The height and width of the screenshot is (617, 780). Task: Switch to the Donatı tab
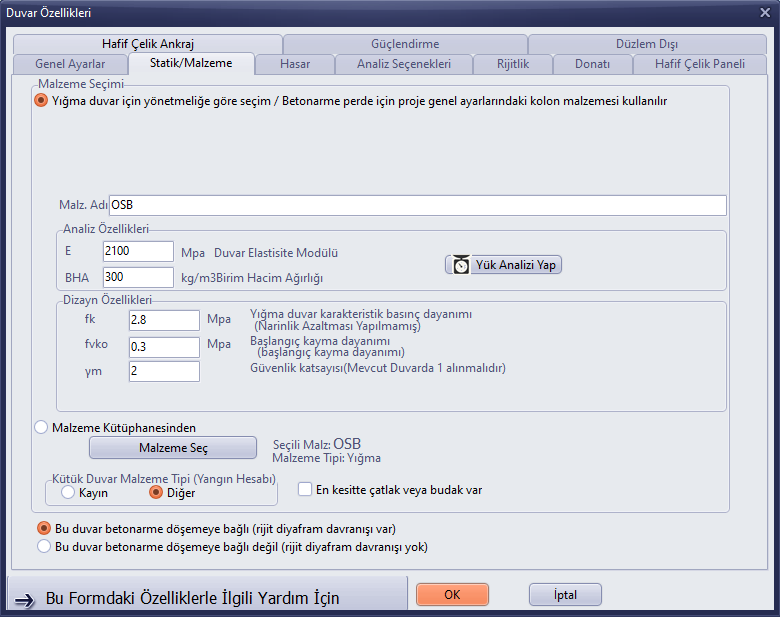[x=592, y=64]
